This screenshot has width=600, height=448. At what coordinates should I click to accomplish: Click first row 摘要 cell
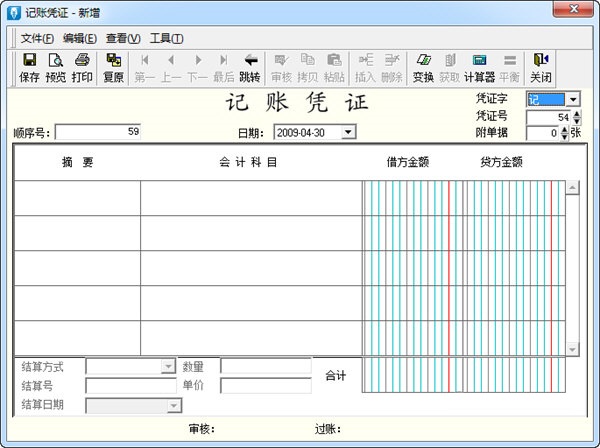click(78, 198)
